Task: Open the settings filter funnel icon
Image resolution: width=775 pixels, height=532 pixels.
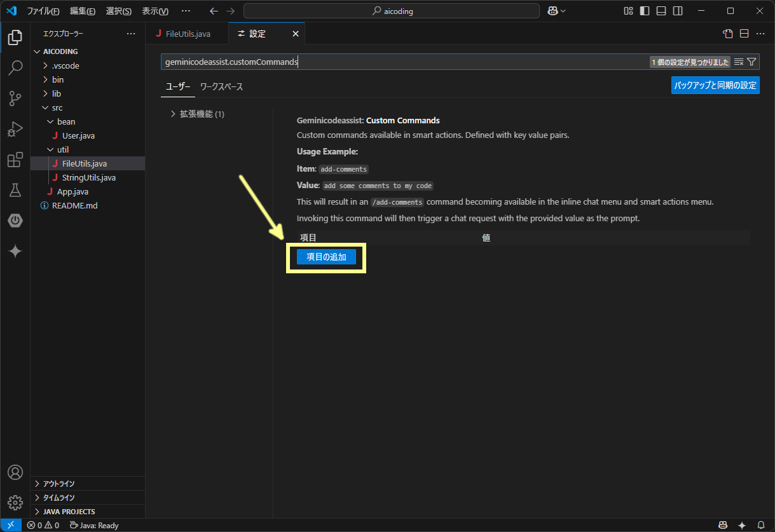Action: 753,62
